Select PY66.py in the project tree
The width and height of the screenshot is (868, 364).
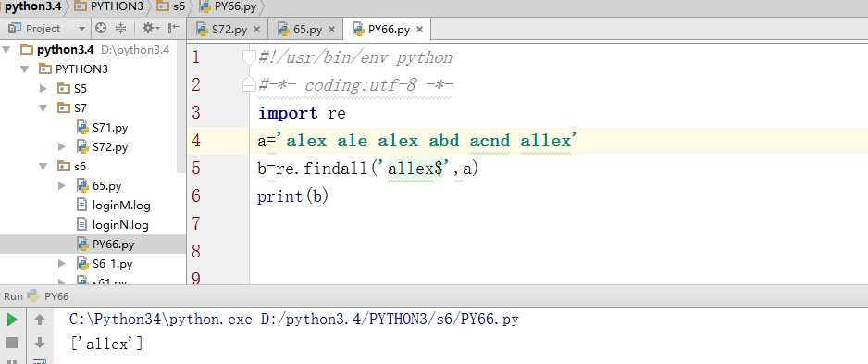(114, 244)
